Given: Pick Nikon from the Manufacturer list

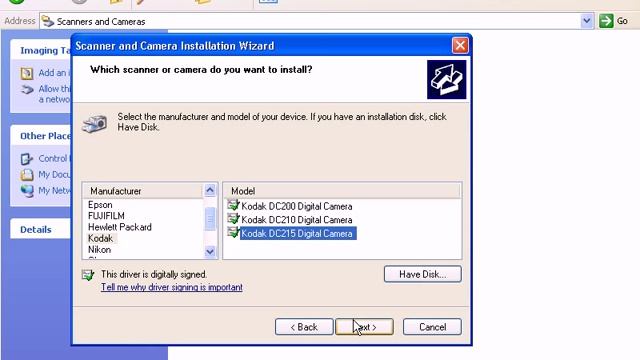Looking at the screenshot, I should [99, 249].
